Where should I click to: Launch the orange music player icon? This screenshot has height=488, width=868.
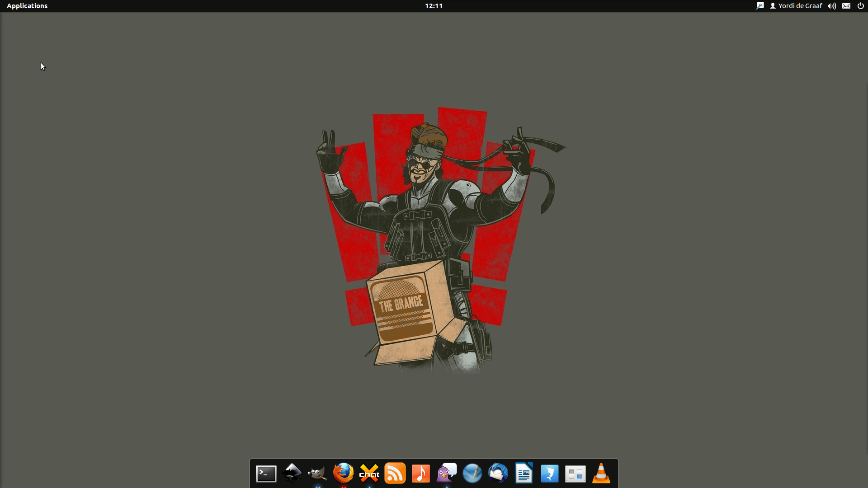[x=421, y=474]
